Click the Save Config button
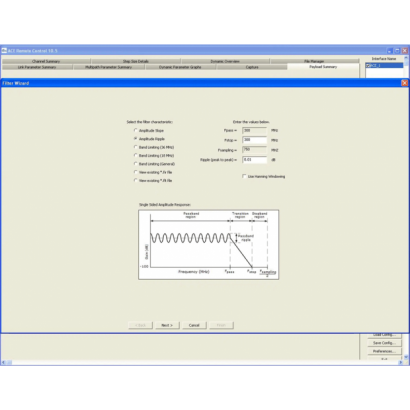Viewport: 410px width, 410px height. click(384, 343)
